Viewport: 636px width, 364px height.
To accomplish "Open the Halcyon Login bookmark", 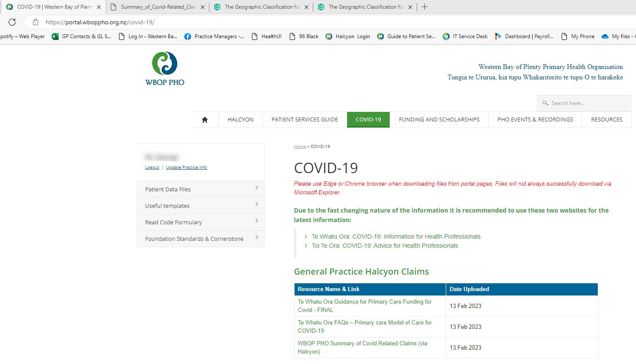I will pos(348,36).
